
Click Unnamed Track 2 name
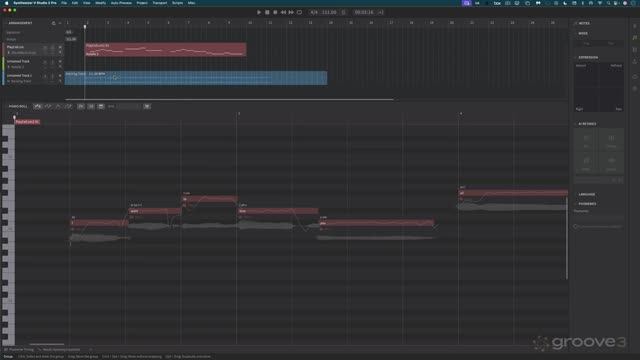[x=19, y=76]
